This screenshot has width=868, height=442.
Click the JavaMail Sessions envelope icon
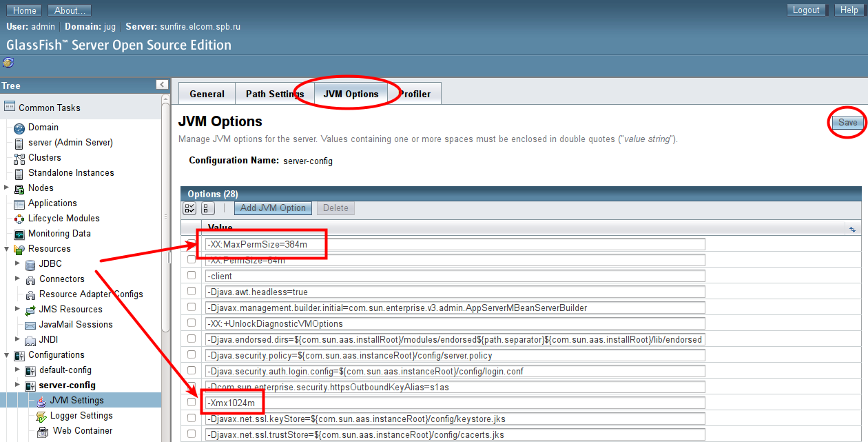(30, 325)
